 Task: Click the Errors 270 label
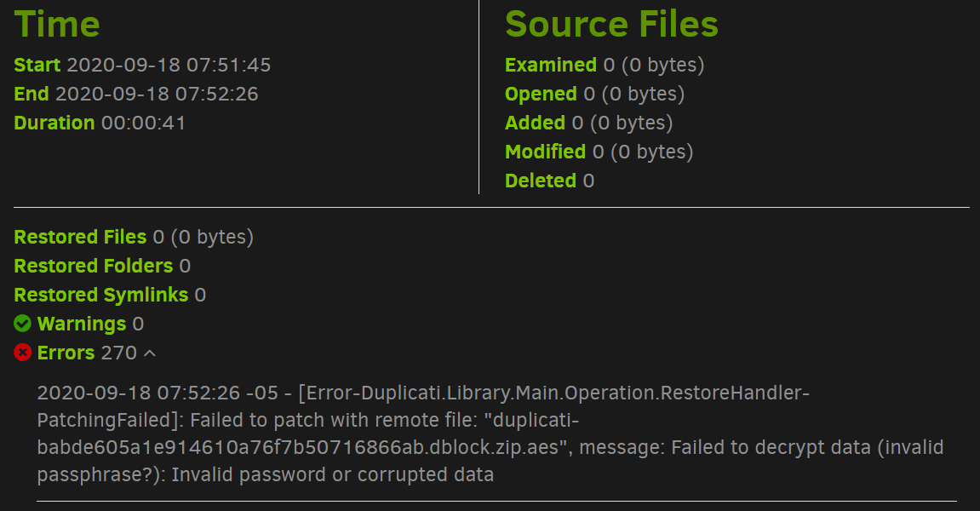86,353
